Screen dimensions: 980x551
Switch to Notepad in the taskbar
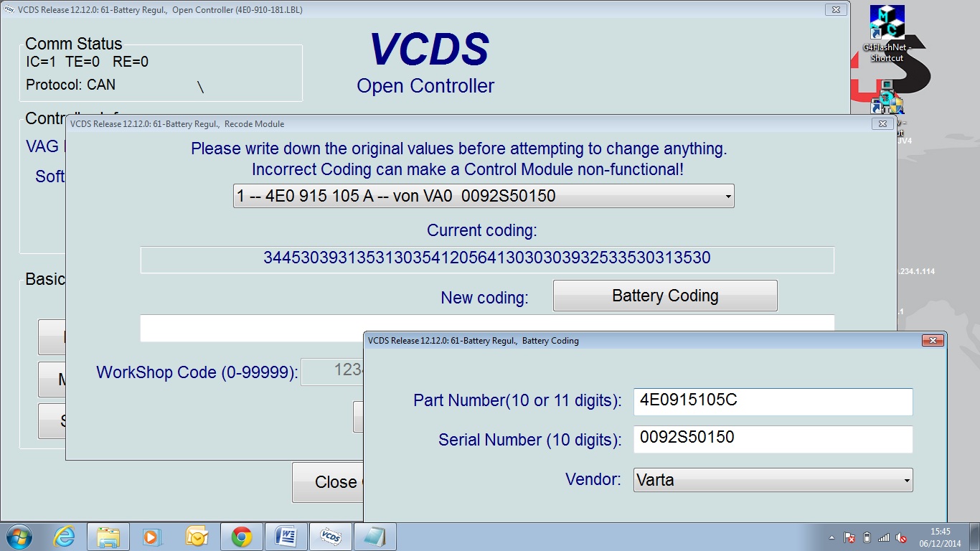click(x=374, y=537)
